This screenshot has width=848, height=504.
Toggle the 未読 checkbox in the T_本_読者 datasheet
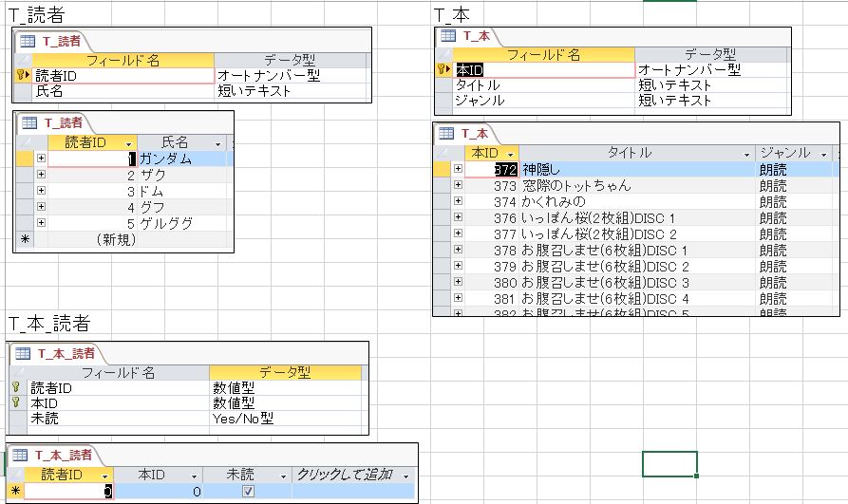tap(248, 492)
